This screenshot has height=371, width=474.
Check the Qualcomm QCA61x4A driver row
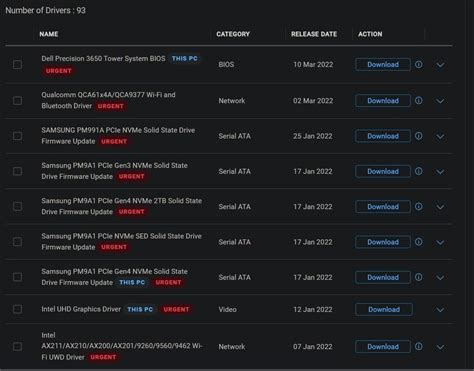(17, 100)
